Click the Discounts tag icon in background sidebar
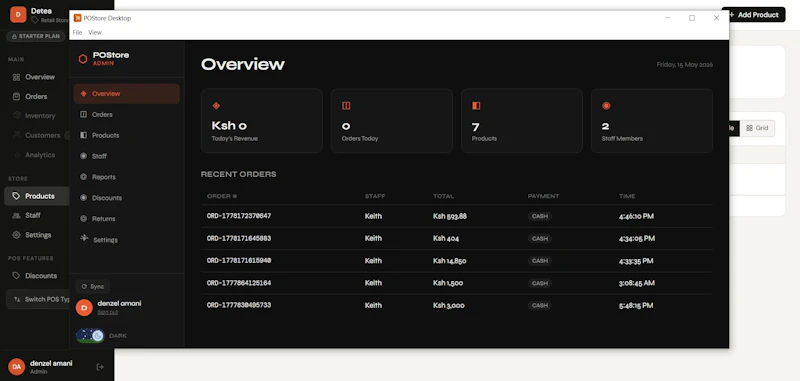800x381 pixels. (16, 276)
